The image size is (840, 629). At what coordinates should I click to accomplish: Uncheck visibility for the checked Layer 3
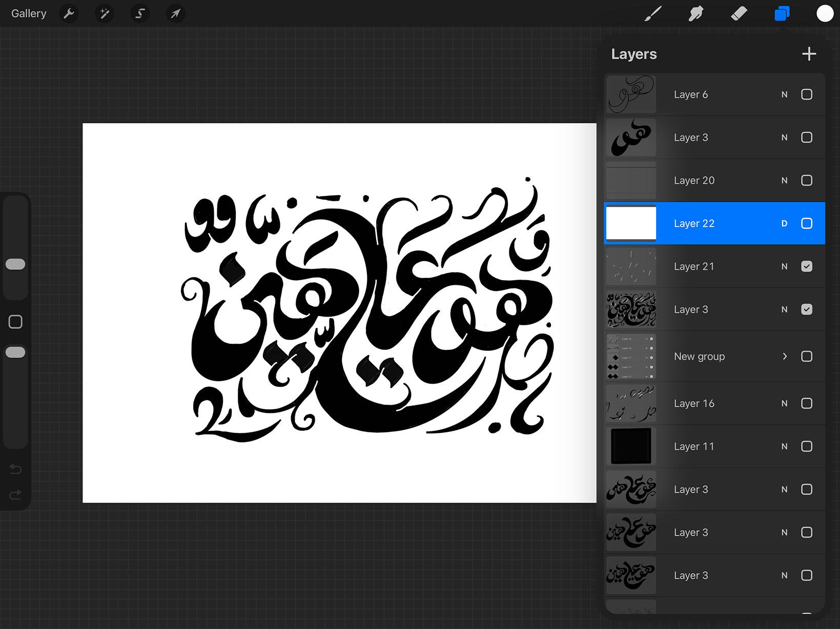tap(807, 309)
